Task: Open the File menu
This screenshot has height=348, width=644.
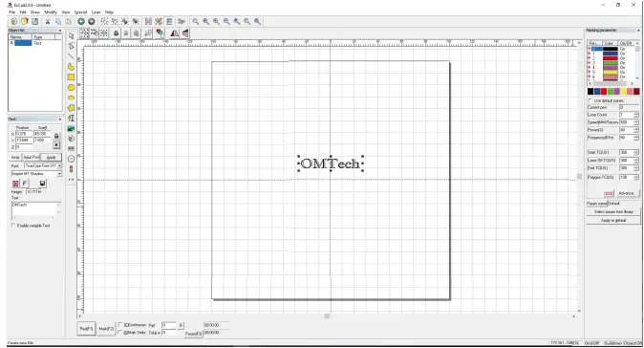Action: pyautogui.click(x=11, y=12)
